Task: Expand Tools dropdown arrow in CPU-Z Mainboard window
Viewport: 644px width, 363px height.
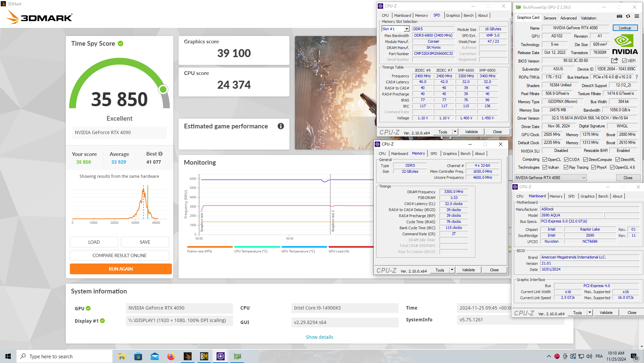Action: pyautogui.click(x=590, y=313)
